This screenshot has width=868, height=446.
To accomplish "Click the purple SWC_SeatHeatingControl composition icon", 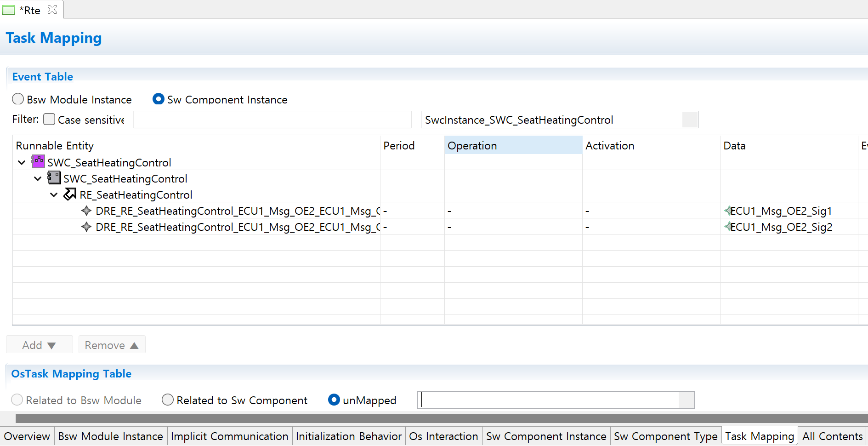I will (x=38, y=162).
